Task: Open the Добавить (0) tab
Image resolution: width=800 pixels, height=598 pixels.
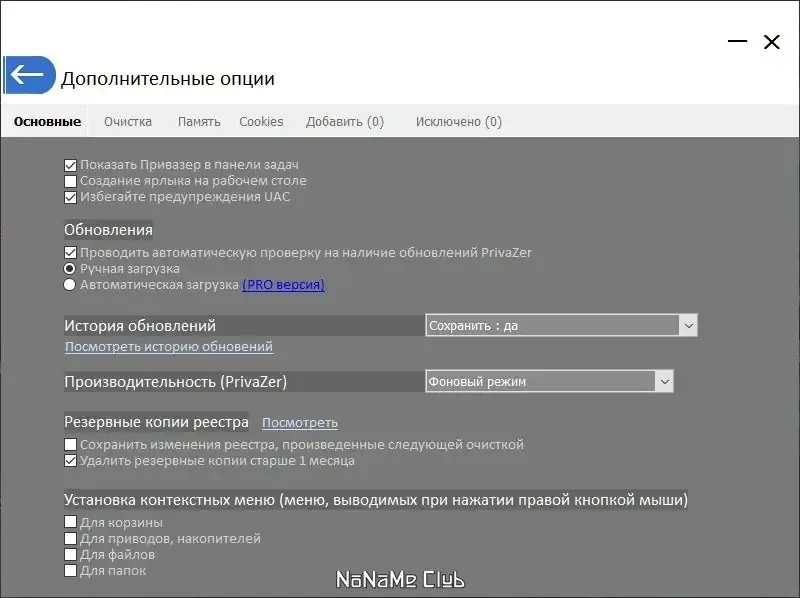Action: point(347,121)
